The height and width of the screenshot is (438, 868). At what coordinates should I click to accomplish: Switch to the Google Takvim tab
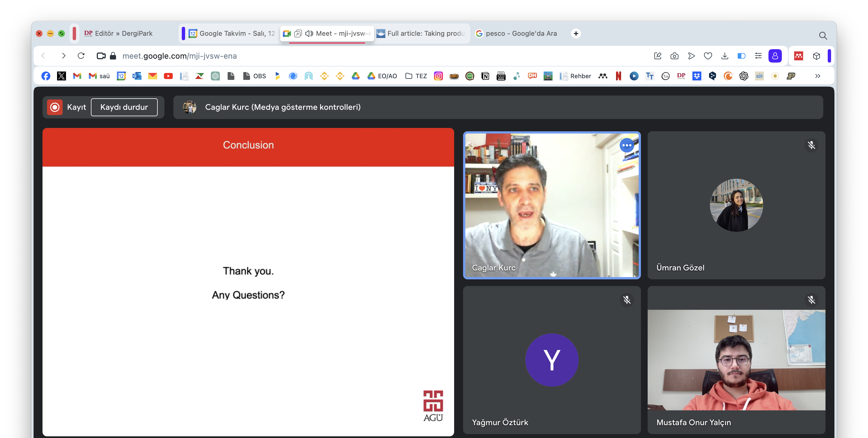click(x=232, y=33)
